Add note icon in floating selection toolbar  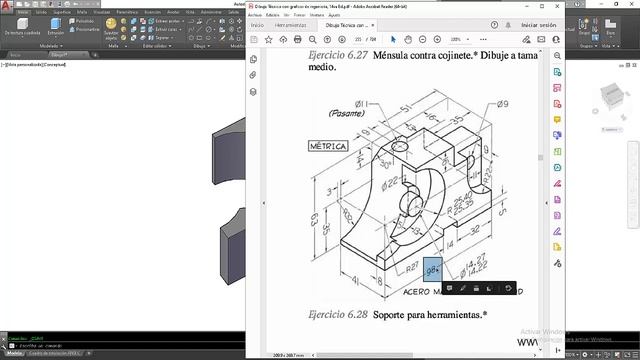[449, 288]
